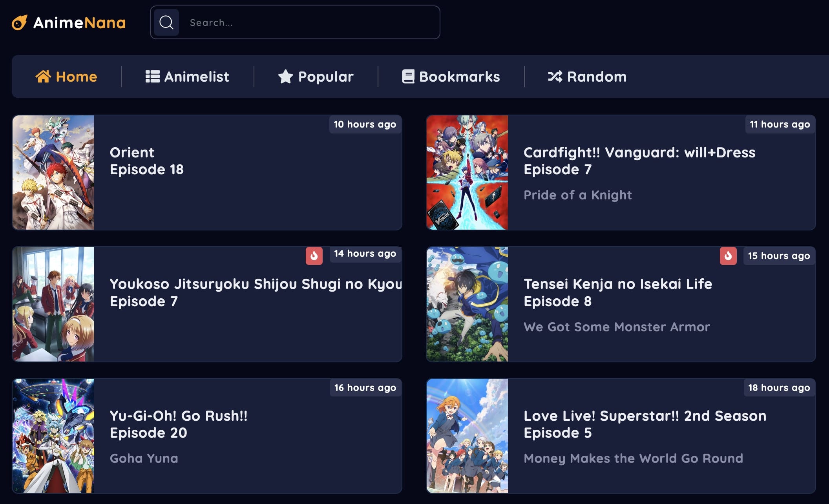829x504 pixels.
Task: Open Orient Episode 18
Action: click(x=147, y=161)
